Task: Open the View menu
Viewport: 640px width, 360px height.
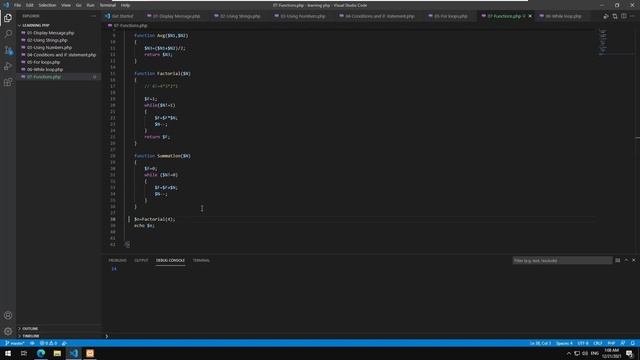Action: (66, 5)
